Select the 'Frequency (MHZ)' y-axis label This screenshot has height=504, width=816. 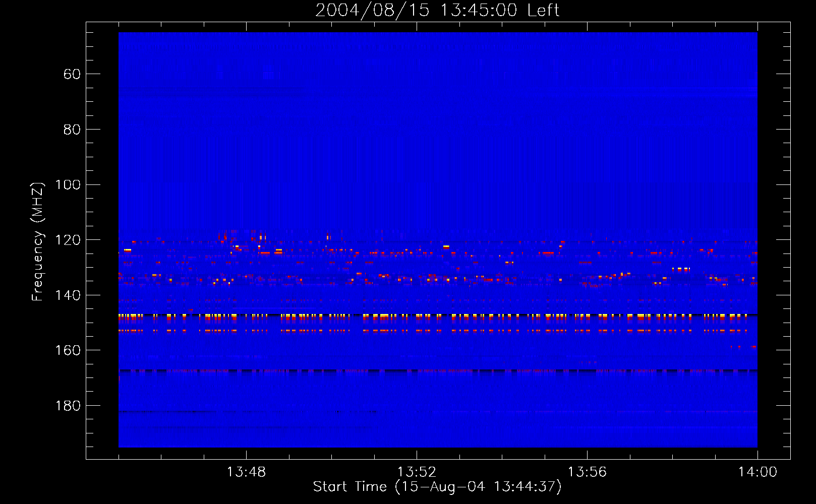38,241
